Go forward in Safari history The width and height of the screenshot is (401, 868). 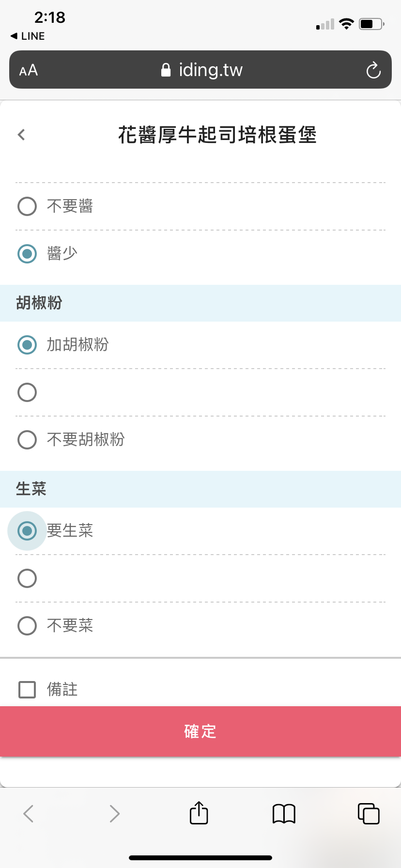pyautogui.click(x=114, y=813)
